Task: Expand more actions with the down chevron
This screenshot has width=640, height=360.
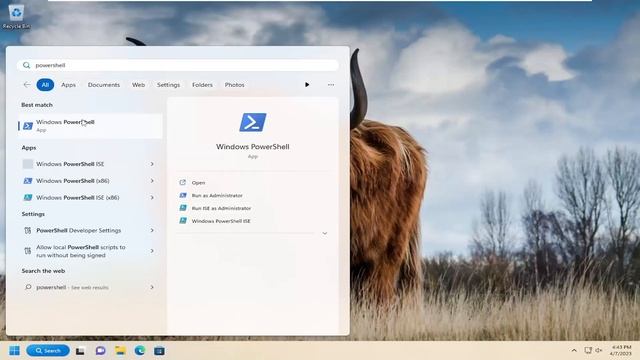Action: click(x=325, y=233)
